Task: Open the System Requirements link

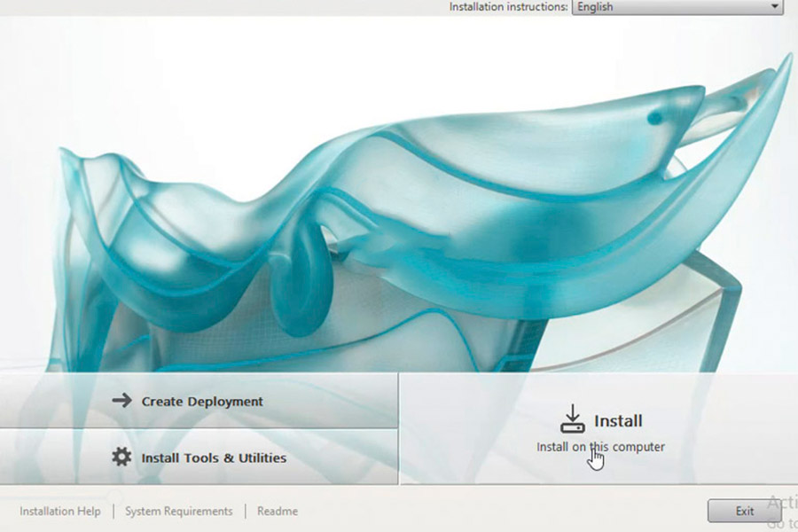Action: tap(178, 511)
